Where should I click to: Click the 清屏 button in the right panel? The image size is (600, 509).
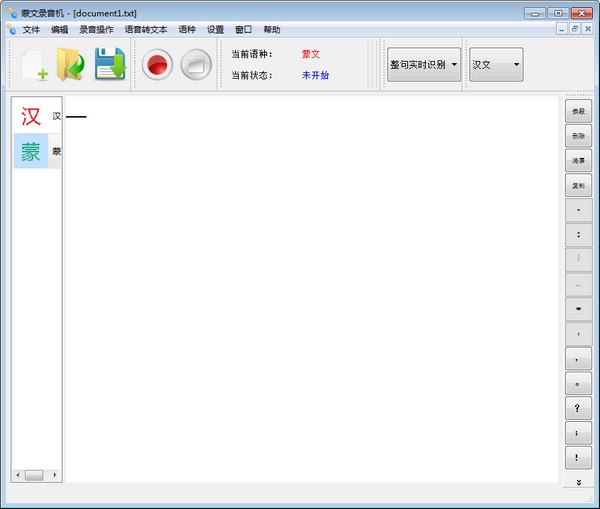pos(578,161)
